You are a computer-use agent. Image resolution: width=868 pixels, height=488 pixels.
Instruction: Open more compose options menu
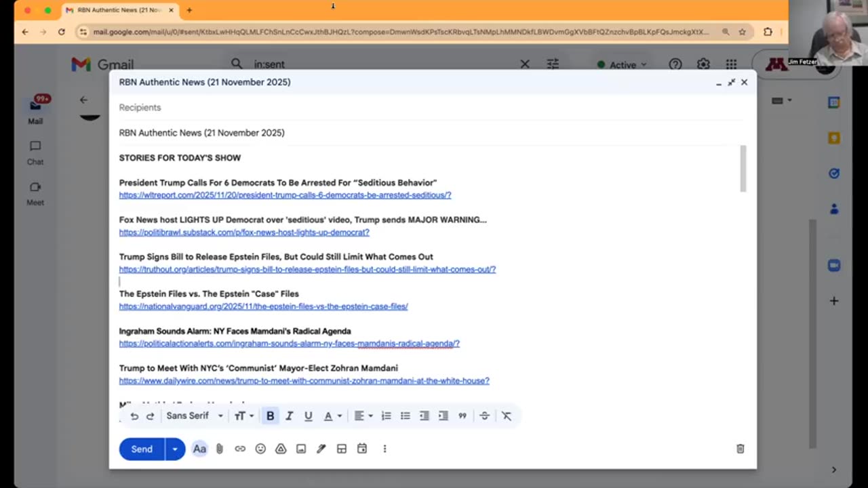point(384,449)
